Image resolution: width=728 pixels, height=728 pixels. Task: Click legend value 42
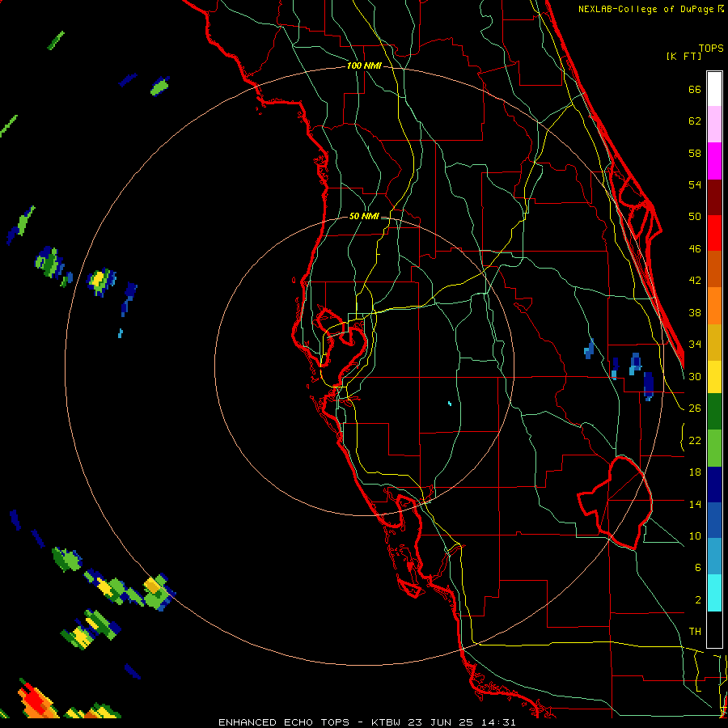coord(695,281)
